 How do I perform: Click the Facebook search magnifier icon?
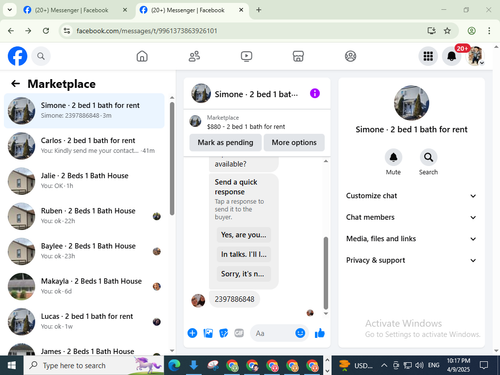coord(41,56)
